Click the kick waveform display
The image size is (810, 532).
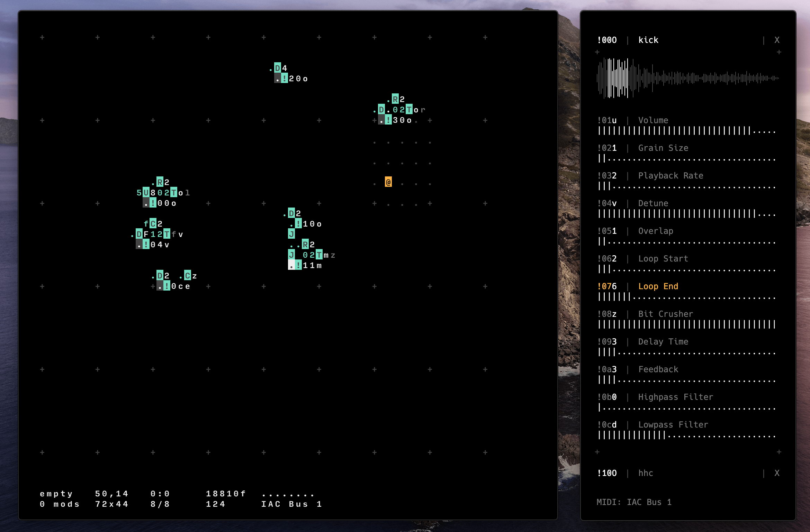click(x=687, y=78)
